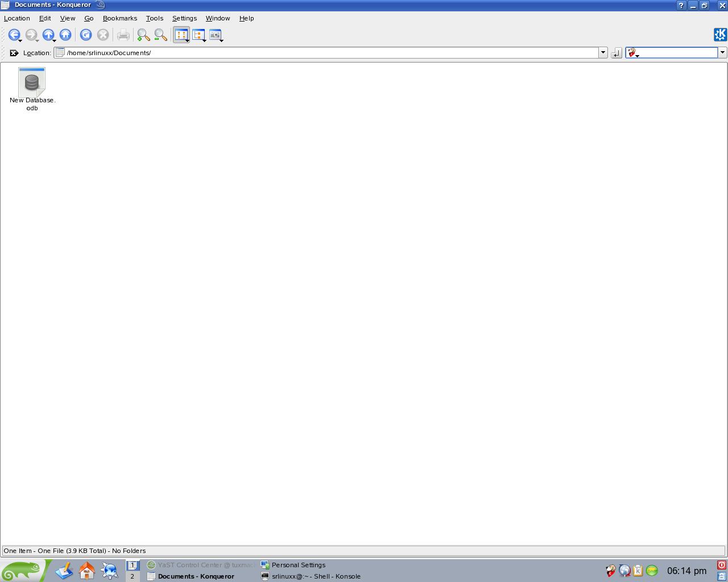The height and width of the screenshot is (582, 728).
Task: Open the SUSE chameleon start menu
Action: tap(24, 570)
